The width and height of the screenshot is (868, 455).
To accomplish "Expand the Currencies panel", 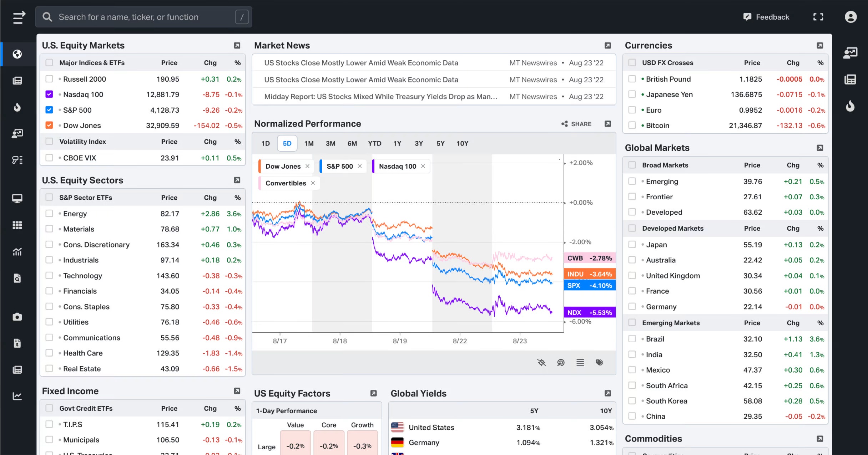I will (x=820, y=46).
